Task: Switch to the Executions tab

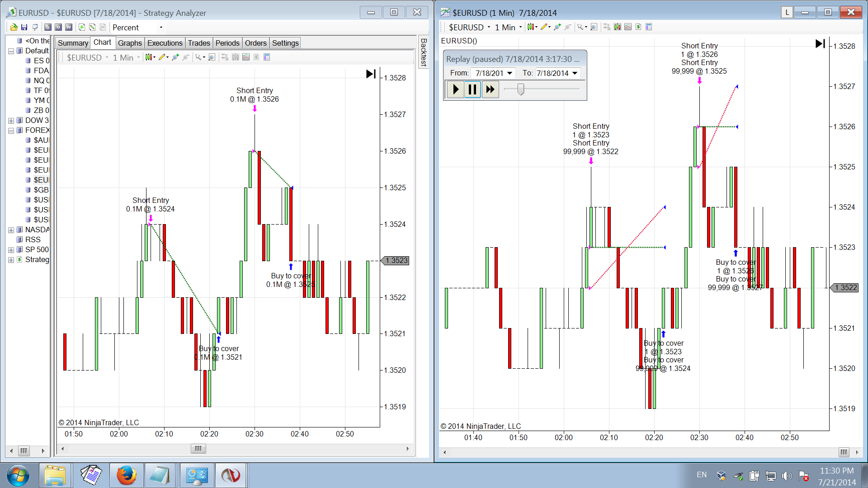Action: pyautogui.click(x=165, y=43)
